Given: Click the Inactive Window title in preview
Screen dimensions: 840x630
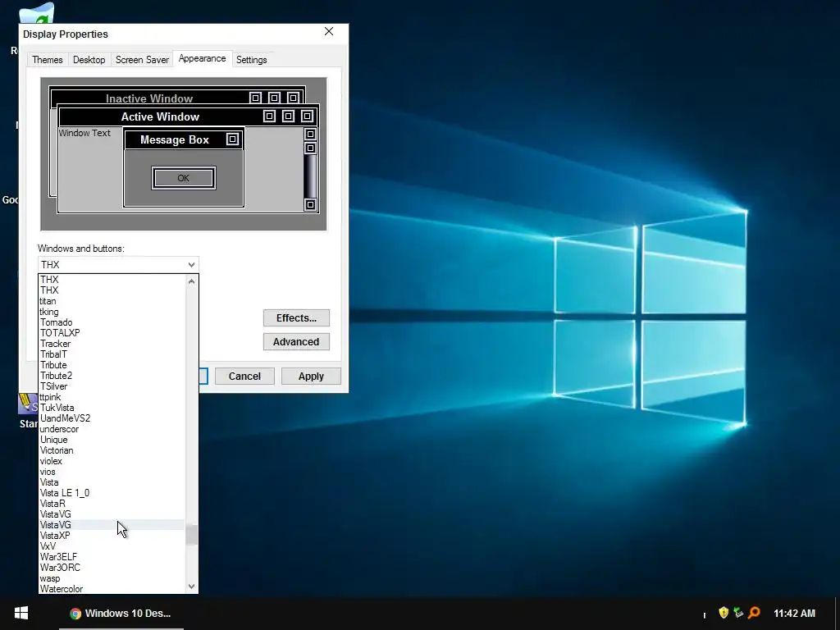Looking at the screenshot, I should [x=149, y=98].
